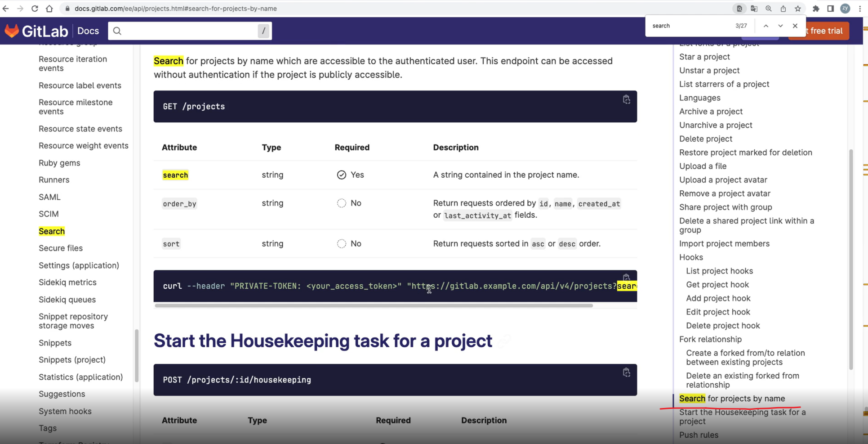This screenshot has width=868, height=444.
Task: Open Sidekiq metrics in sidebar
Action: pos(67,283)
